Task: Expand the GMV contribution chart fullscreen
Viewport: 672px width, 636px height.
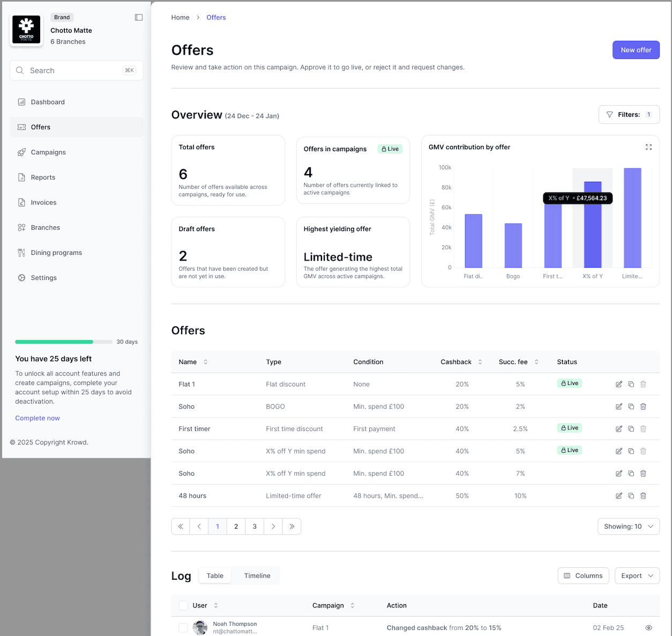Action: 648,147
